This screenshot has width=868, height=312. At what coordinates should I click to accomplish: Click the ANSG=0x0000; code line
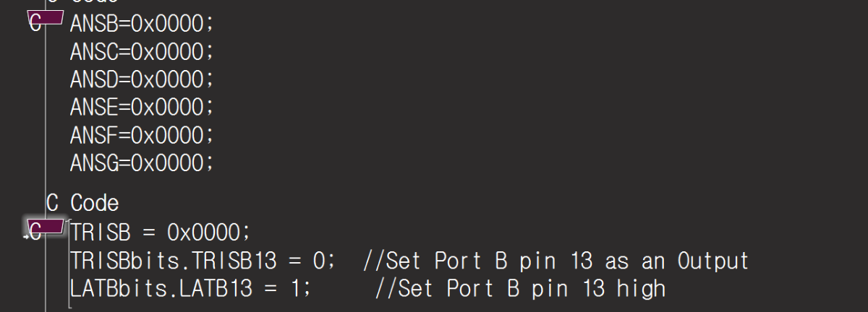(142, 162)
